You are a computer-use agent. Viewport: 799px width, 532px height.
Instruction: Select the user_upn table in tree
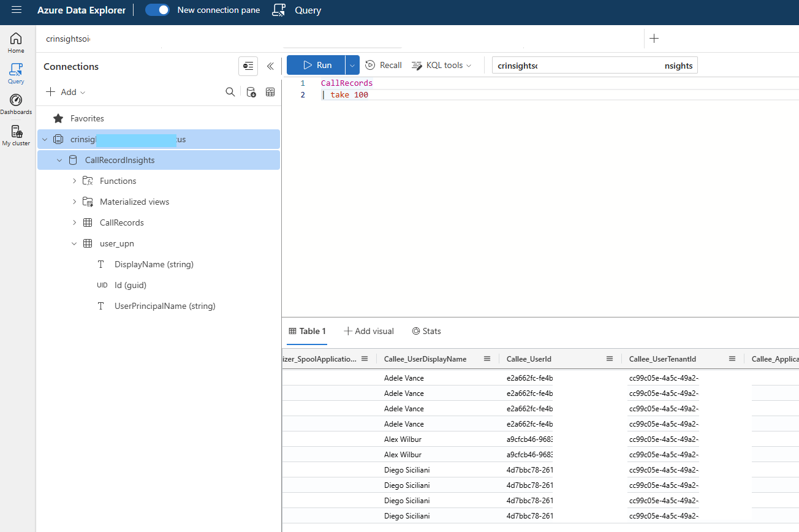point(116,243)
